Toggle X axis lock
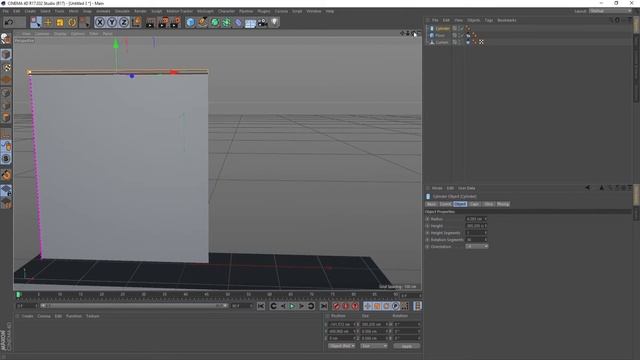This screenshot has height=360, width=640. [x=100, y=22]
